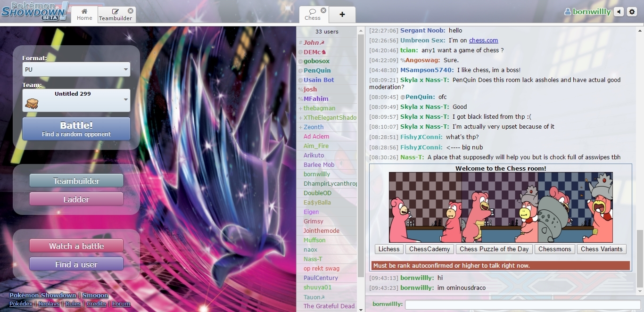Screen dimensions: 644x312
Task: Click Chess Puzzle of the Day button
Action: [494, 249]
